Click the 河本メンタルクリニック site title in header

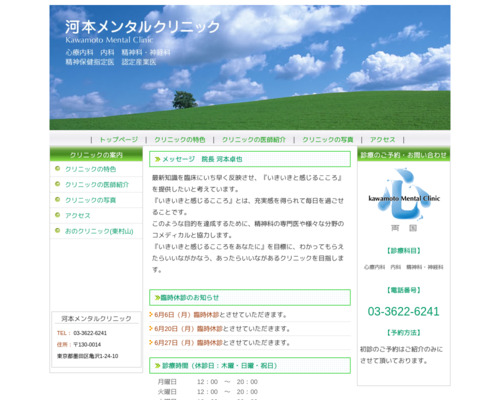coord(142,27)
